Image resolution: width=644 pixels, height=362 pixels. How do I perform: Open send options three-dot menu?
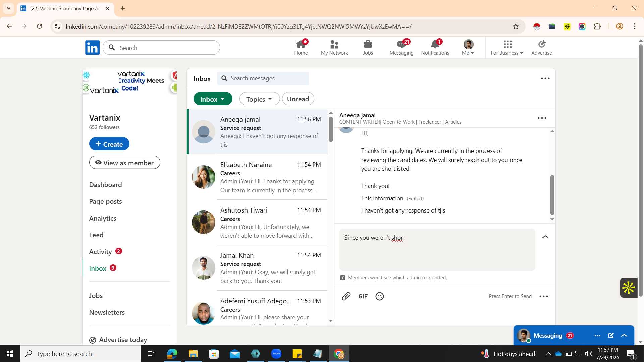pyautogui.click(x=544, y=296)
